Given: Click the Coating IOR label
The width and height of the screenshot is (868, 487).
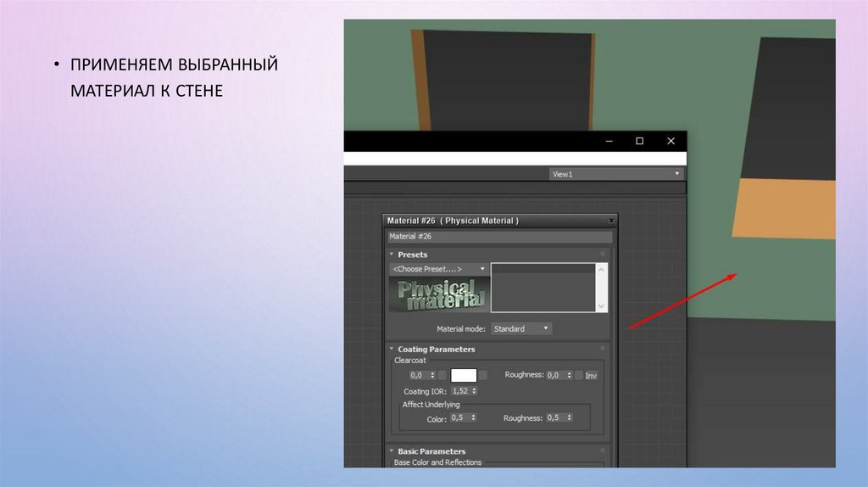Looking at the screenshot, I should click(x=425, y=392).
